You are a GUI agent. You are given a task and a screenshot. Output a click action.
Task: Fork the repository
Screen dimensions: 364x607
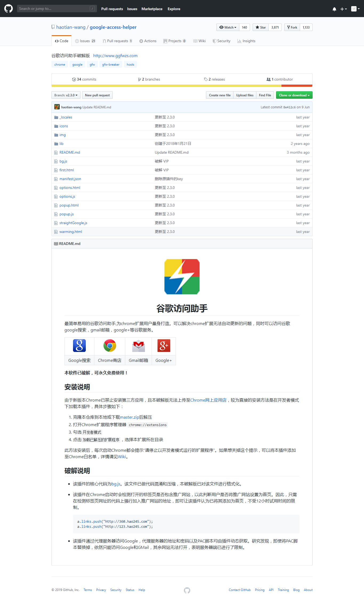(292, 27)
